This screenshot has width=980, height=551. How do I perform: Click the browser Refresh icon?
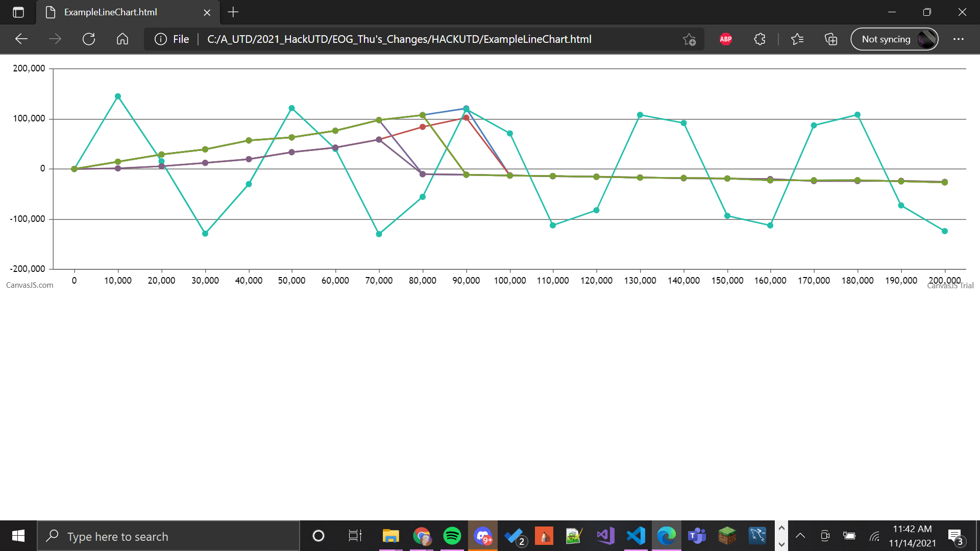pos(89,39)
